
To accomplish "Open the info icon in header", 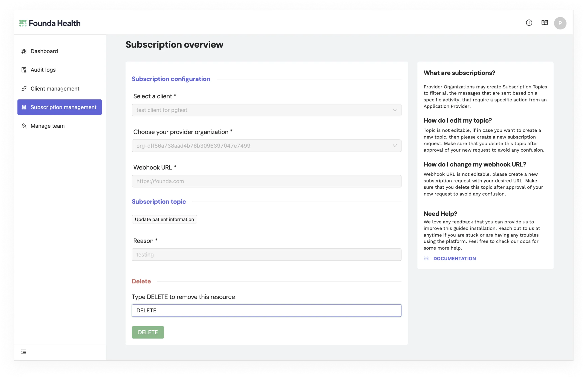I will 529,23.
